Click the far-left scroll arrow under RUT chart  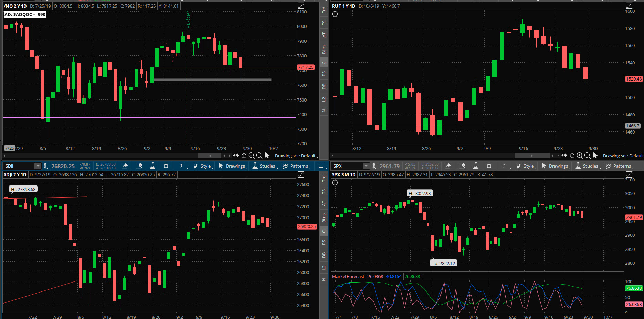(332, 156)
